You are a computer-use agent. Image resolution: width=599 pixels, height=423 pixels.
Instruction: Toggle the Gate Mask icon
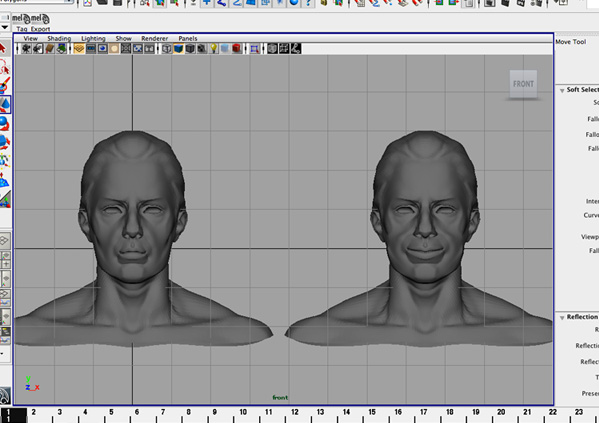[x=114, y=49]
